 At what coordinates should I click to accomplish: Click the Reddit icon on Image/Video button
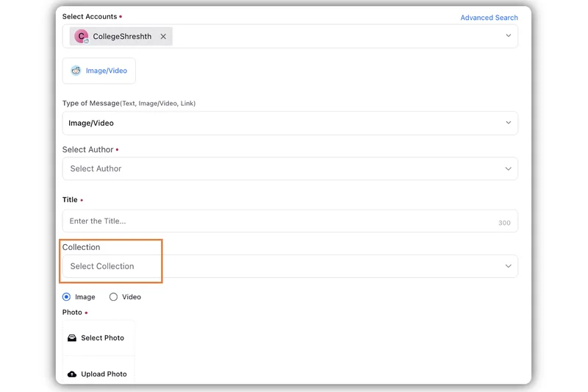(76, 71)
